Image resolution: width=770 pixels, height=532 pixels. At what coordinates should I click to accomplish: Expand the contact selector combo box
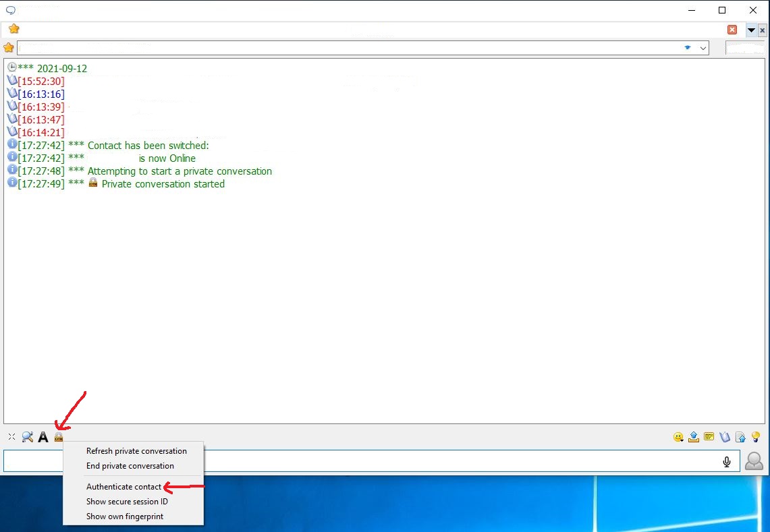coord(703,48)
